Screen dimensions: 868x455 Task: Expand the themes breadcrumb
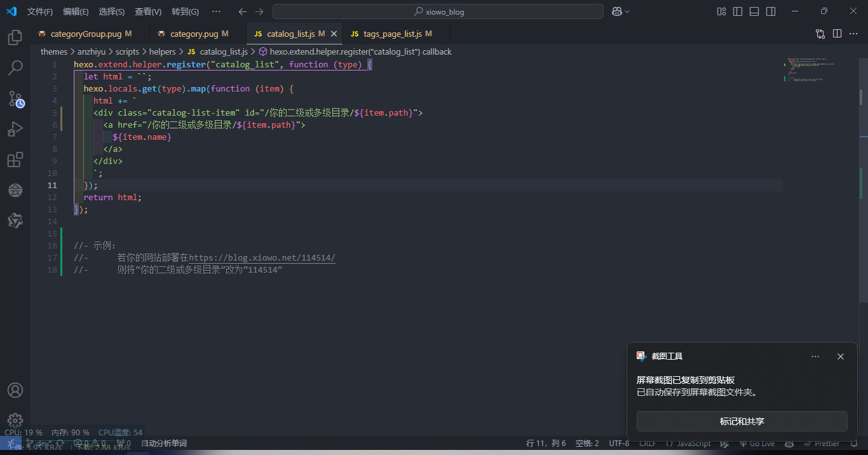[54, 51]
